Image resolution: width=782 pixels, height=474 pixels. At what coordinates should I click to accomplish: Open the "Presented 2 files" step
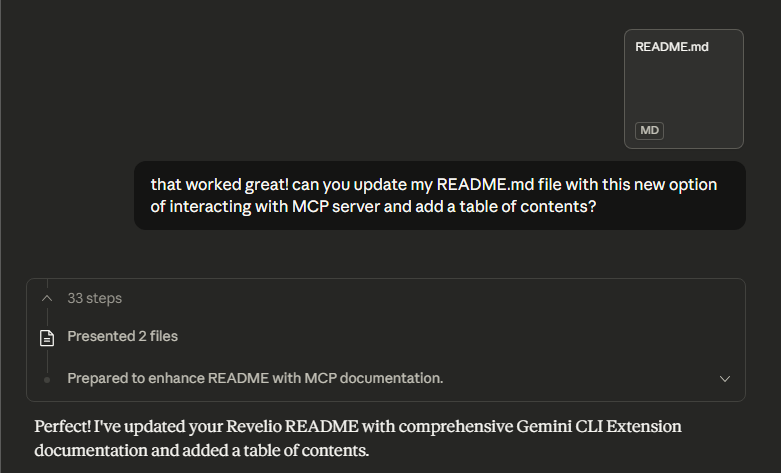click(122, 337)
